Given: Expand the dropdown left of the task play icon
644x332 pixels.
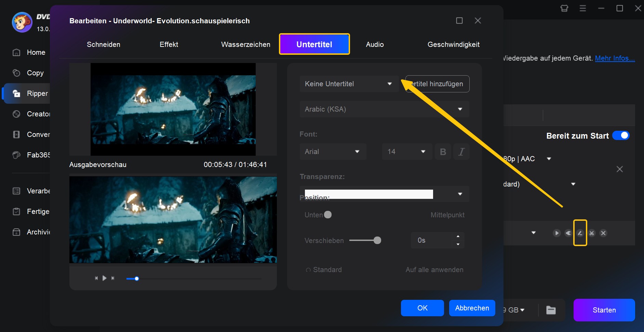Looking at the screenshot, I should click(x=534, y=233).
